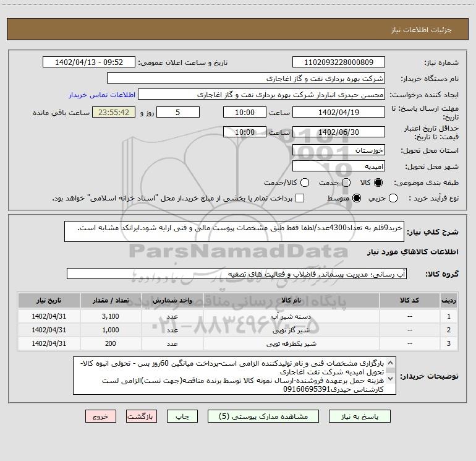The height and width of the screenshot is (461, 476).
Task: Open مشاهده مدارک پیوستی (5) button
Action: point(263,416)
